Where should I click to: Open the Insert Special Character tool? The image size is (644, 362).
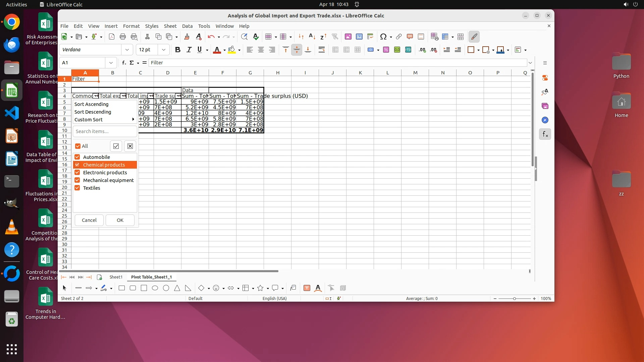[x=383, y=37]
